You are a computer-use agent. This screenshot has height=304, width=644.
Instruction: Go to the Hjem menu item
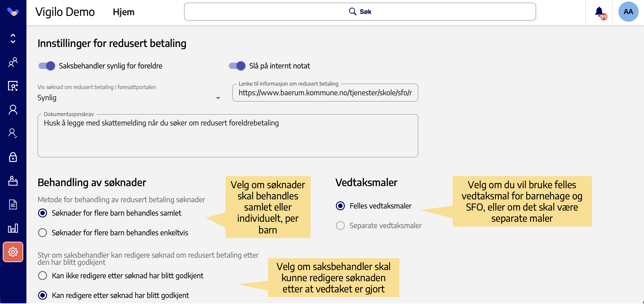(124, 12)
